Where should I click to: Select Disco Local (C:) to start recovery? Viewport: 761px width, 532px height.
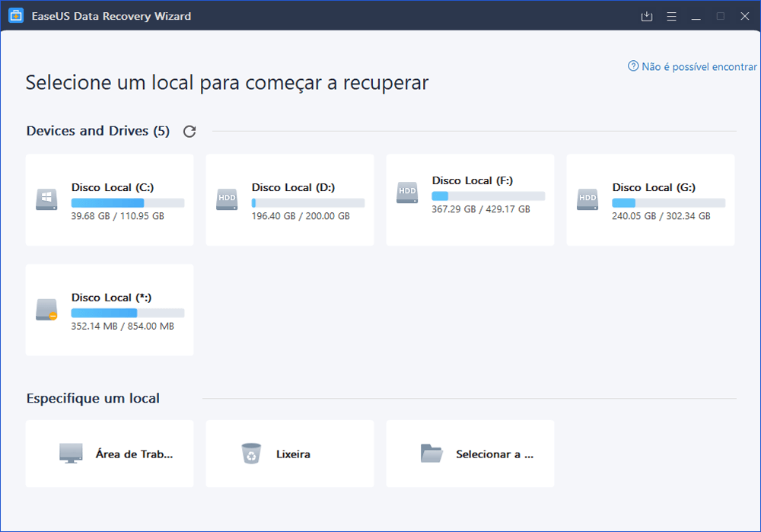[x=109, y=199]
